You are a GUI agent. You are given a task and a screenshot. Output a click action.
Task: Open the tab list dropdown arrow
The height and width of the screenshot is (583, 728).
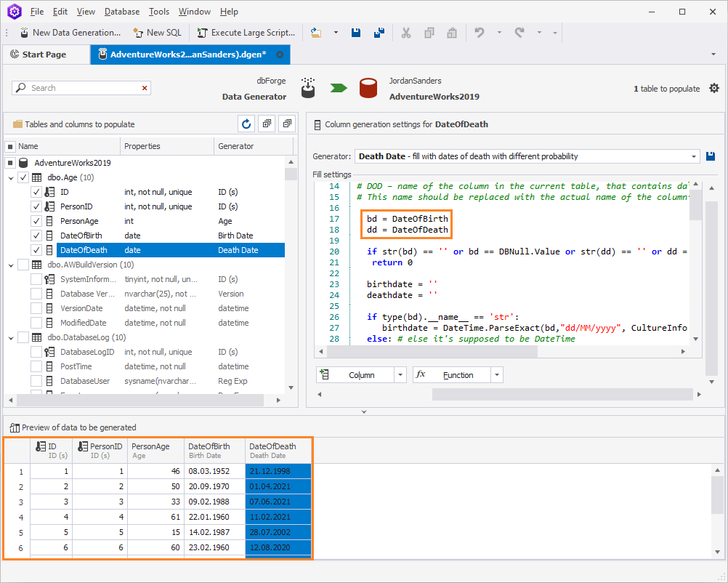point(713,55)
